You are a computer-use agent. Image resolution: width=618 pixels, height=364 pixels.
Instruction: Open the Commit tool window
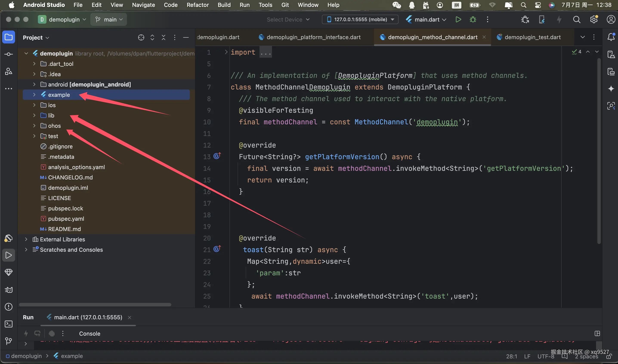click(x=9, y=54)
